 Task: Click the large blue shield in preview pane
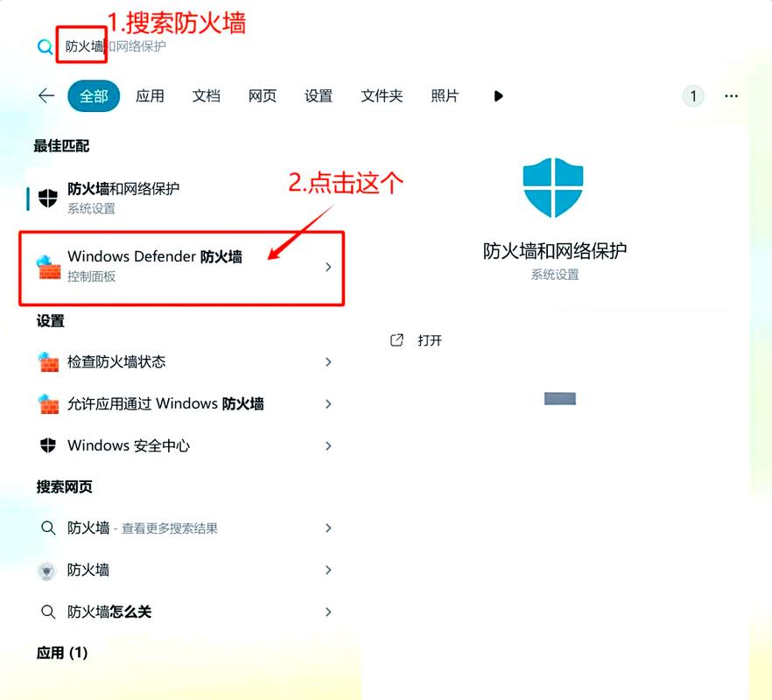coord(553,187)
